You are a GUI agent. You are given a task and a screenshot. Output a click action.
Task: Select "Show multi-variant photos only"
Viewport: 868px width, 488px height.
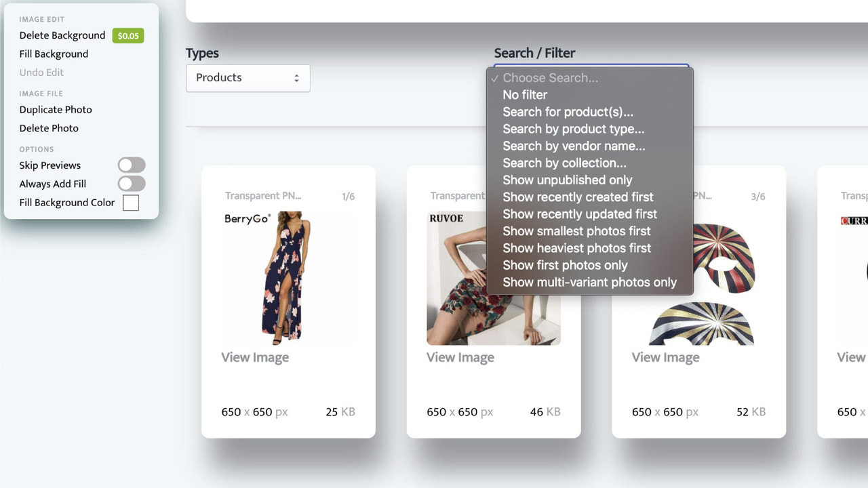[x=589, y=282]
